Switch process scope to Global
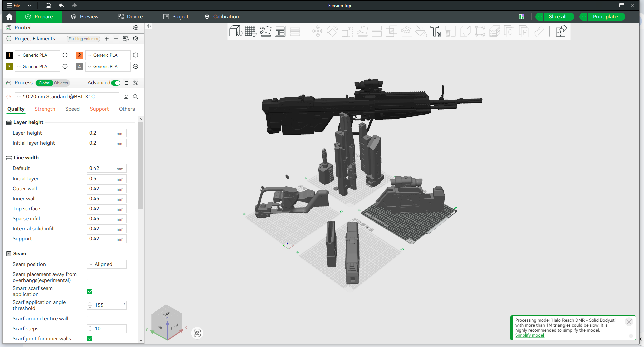 [x=44, y=83]
